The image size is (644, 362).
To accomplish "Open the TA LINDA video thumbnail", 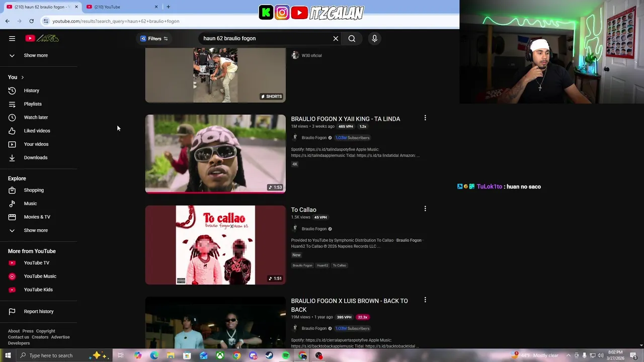I will pyautogui.click(x=215, y=154).
